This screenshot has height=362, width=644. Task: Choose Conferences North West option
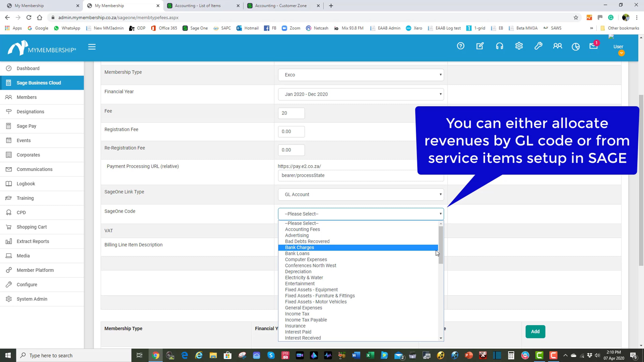[x=310, y=265]
